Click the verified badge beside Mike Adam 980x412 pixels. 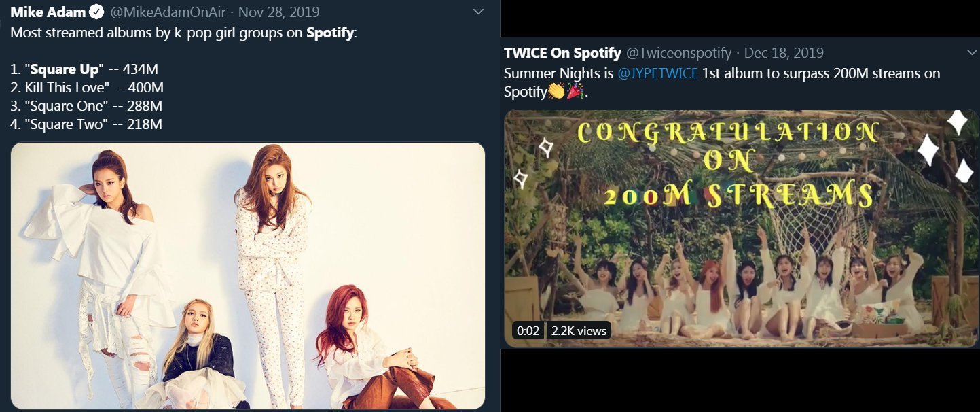pyautogui.click(x=96, y=12)
